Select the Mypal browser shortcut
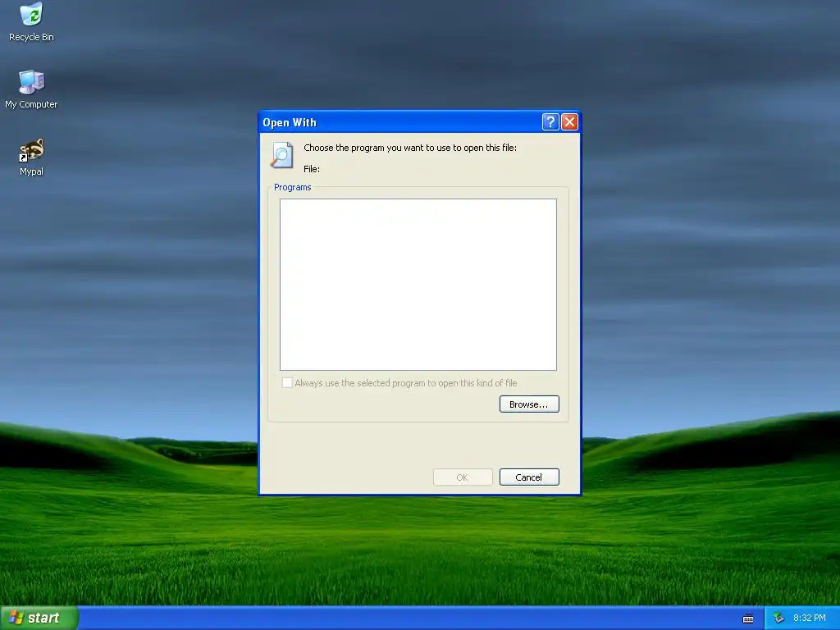Viewport: 840px width, 630px height. 31,157
